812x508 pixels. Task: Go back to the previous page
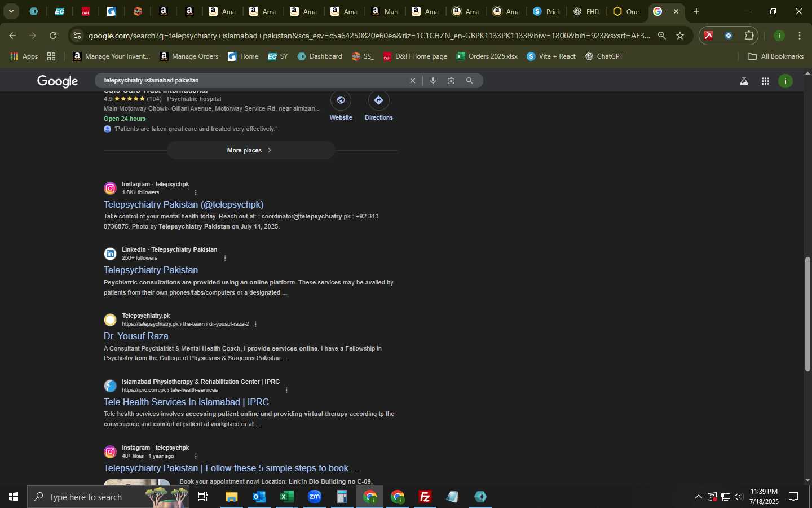(12, 36)
